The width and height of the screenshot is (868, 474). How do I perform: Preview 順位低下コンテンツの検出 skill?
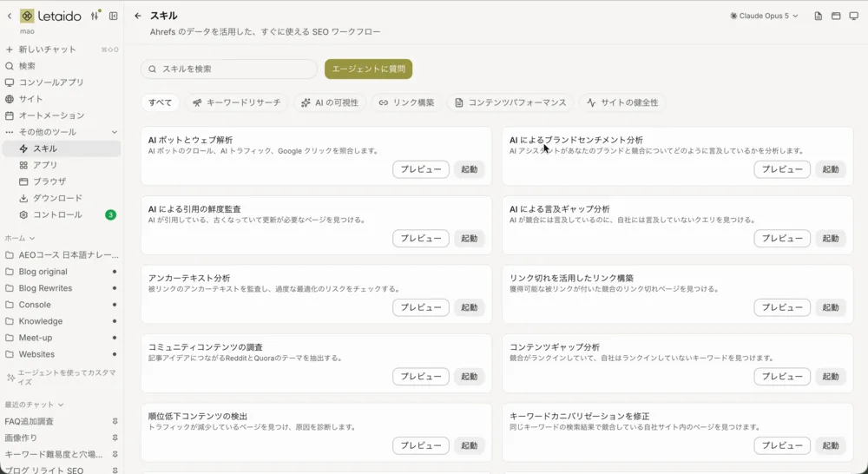[421, 445]
